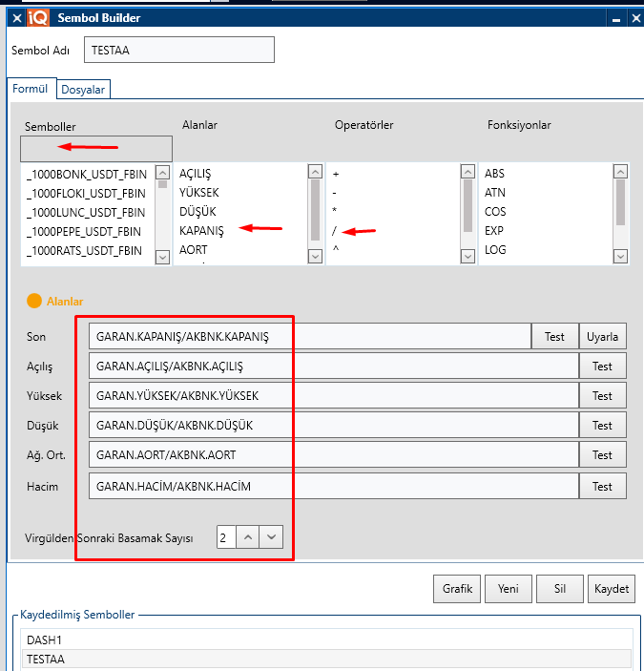This screenshot has height=671, width=644.
Task: Open chart with Grafik button
Action: point(457,589)
